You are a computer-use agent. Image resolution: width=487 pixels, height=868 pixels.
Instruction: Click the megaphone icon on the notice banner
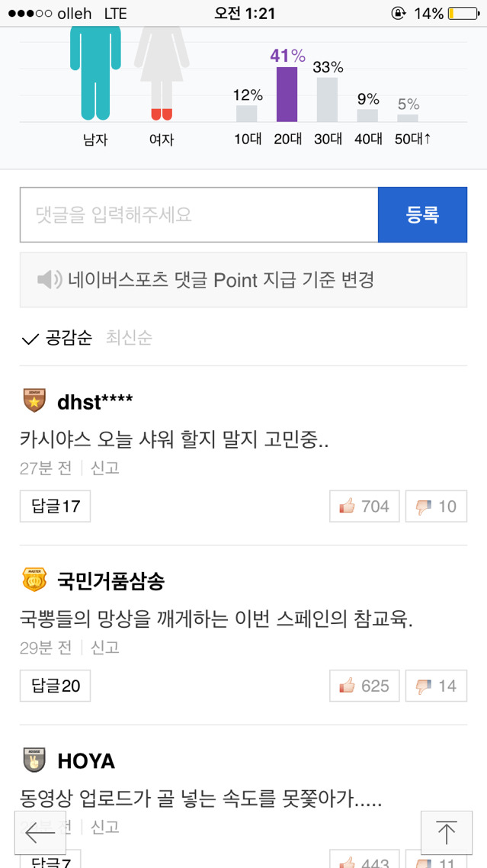47,280
